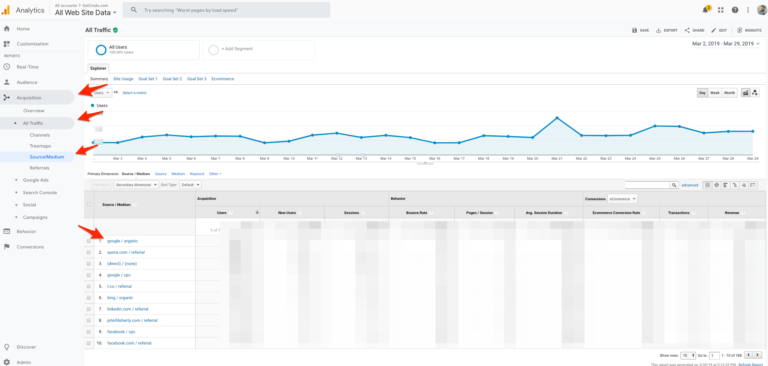This screenshot has width=768, height=366.
Task: Switch table to Percentage pie view icon
Action: click(716, 185)
